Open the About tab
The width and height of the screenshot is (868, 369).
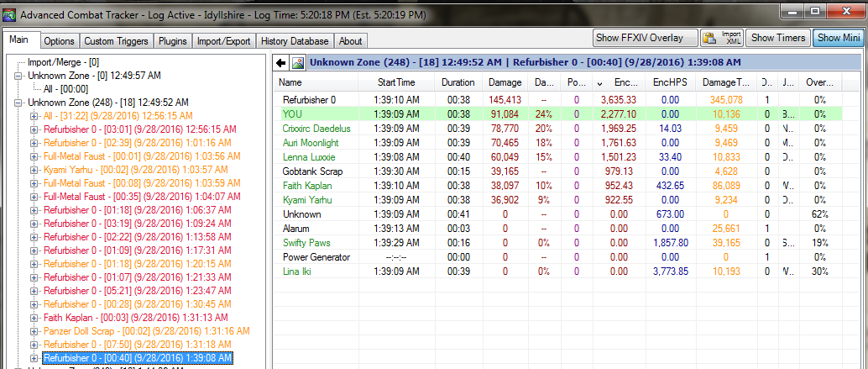pyautogui.click(x=350, y=41)
